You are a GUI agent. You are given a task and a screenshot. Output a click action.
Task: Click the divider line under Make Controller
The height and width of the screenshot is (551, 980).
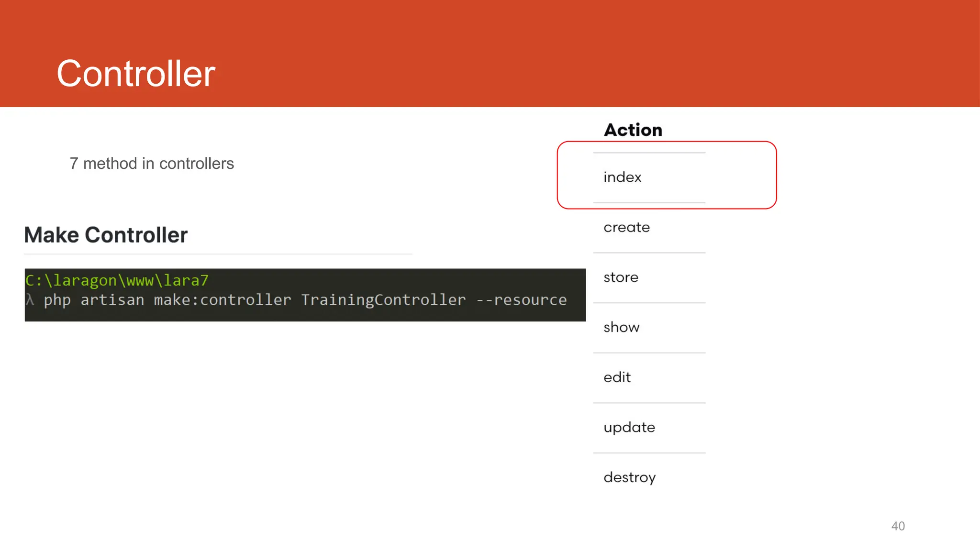click(x=218, y=254)
